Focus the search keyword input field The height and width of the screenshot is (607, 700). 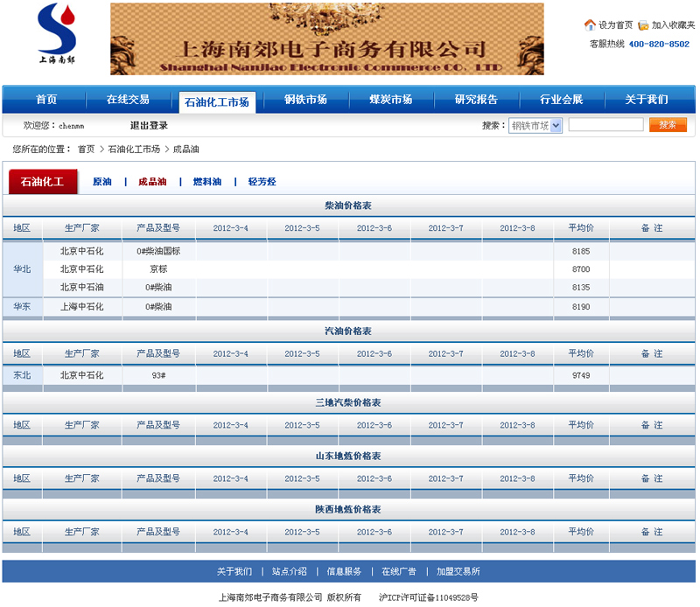(605, 124)
